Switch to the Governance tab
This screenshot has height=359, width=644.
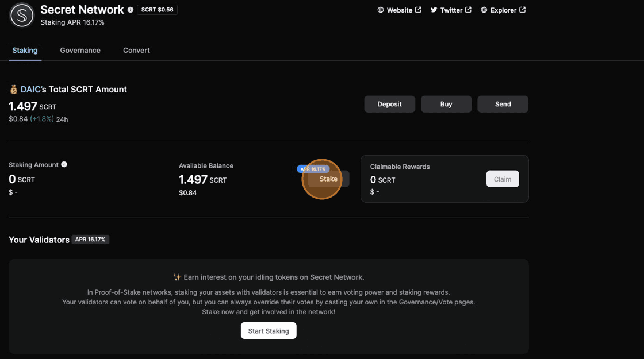[80, 51]
